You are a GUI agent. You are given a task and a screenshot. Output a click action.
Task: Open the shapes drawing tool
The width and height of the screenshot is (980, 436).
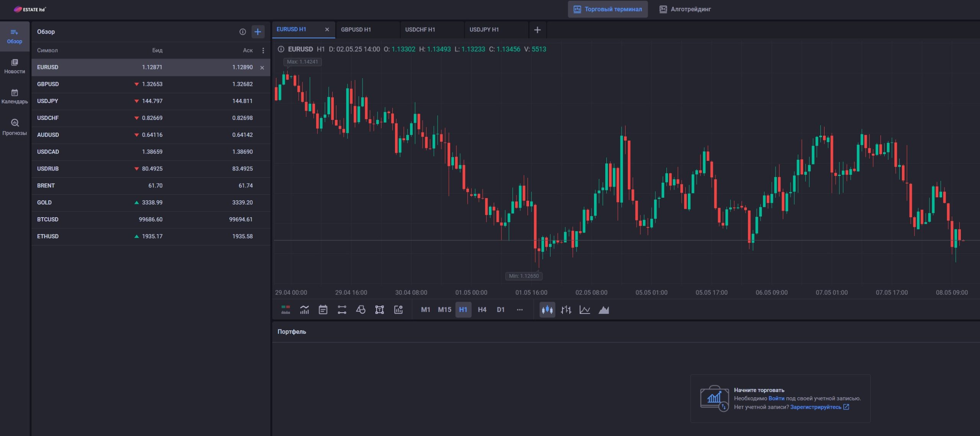361,310
